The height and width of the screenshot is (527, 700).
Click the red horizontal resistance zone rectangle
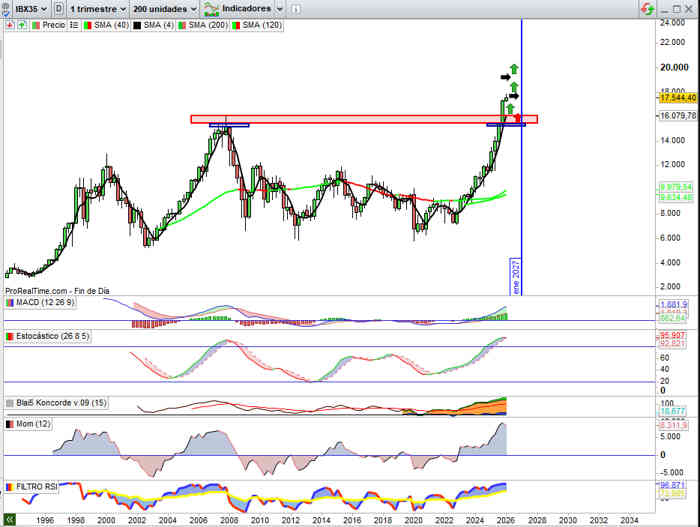(x=350, y=119)
